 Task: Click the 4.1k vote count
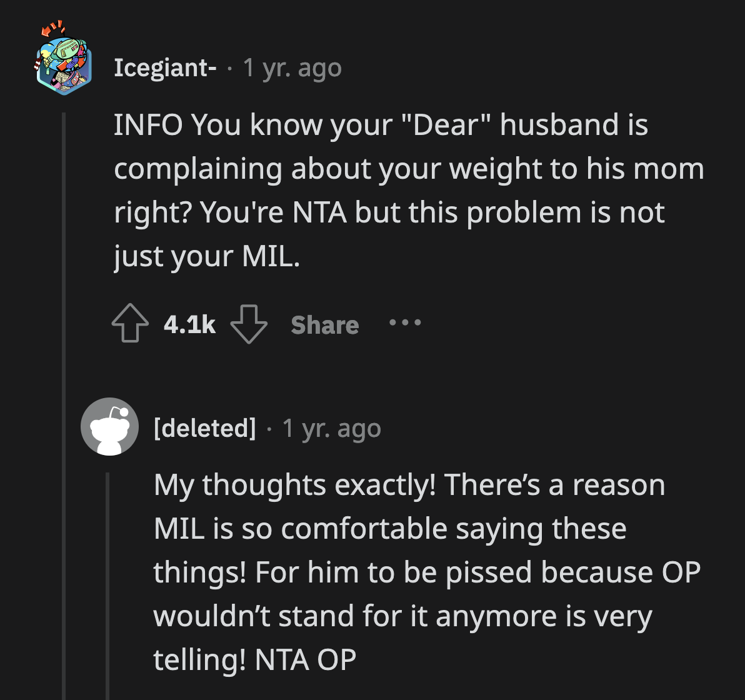click(189, 323)
